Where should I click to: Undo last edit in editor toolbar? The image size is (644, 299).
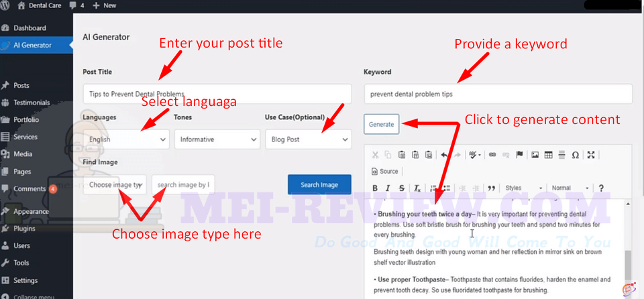point(444,155)
